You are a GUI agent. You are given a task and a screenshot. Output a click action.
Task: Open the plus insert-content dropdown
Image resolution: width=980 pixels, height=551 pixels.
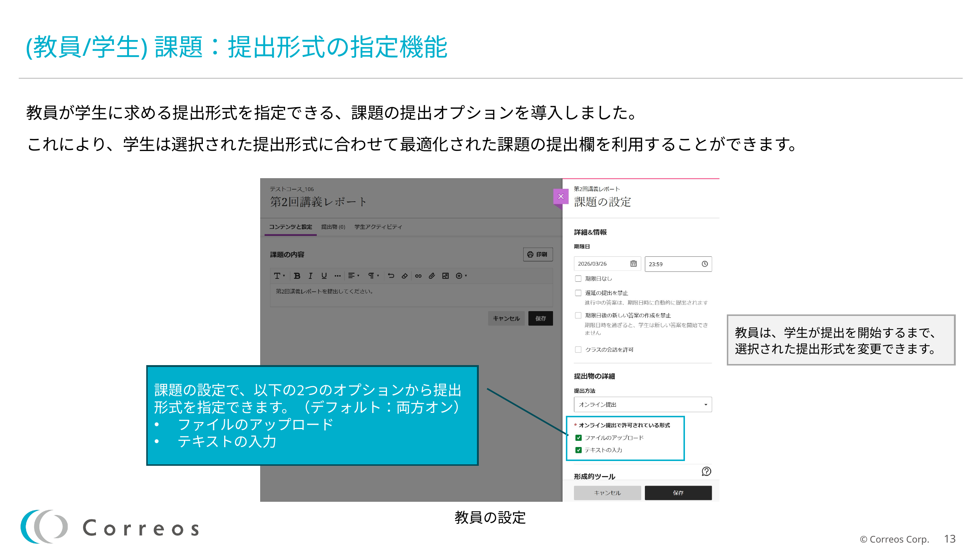click(x=461, y=276)
